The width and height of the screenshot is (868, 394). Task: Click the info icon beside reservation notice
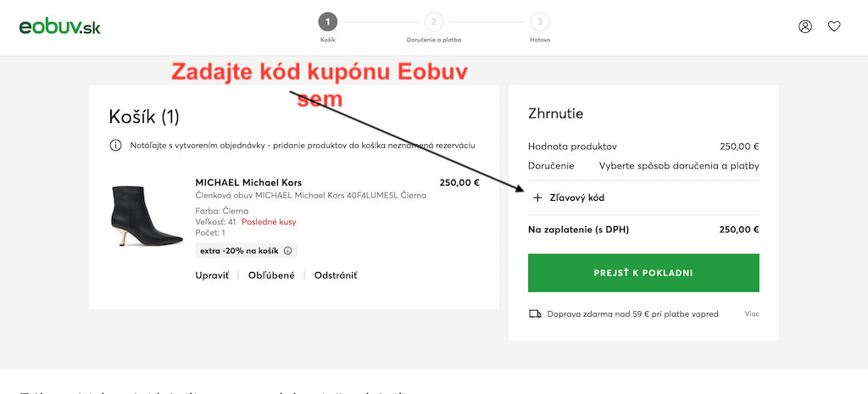(115, 146)
